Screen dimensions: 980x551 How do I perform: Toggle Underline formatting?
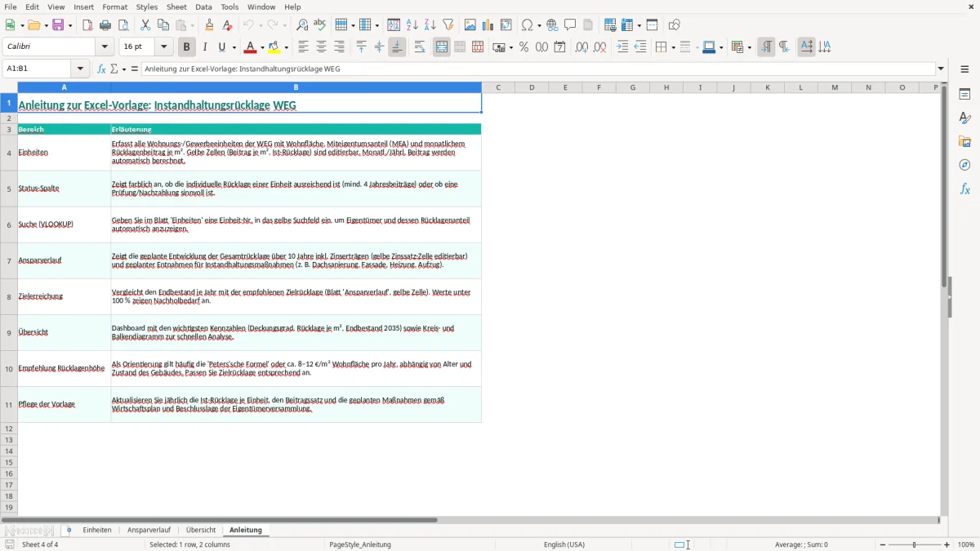coord(222,47)
